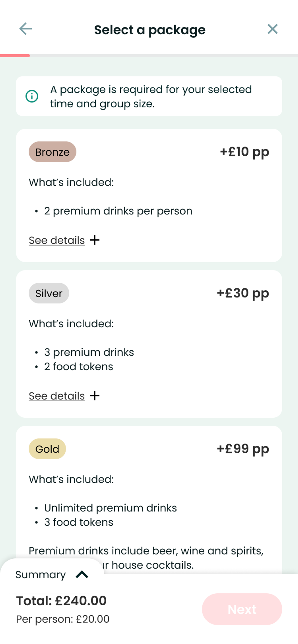Tap the package required notice text
The width and height of the screenshot is (298, 644).
pyautogui.click(x=151, y=96)
